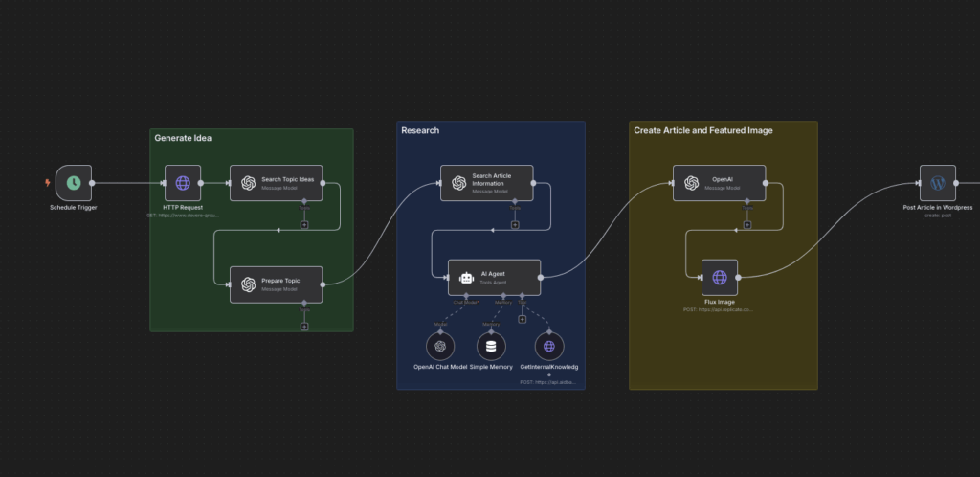This screenshot has width=980, height=477.
Task: Click the OpenAI Chat Model label text
Action: 440,367
